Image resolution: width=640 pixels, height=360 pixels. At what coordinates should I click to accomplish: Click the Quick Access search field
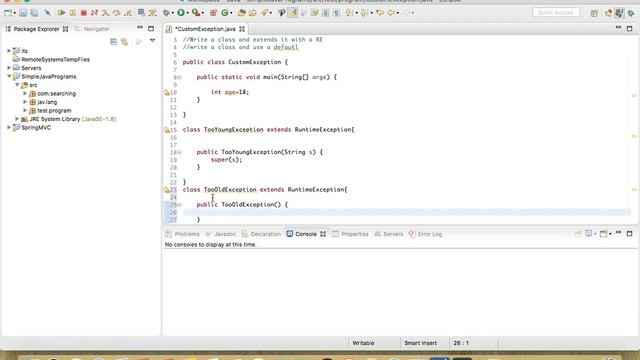click(556, 13)
